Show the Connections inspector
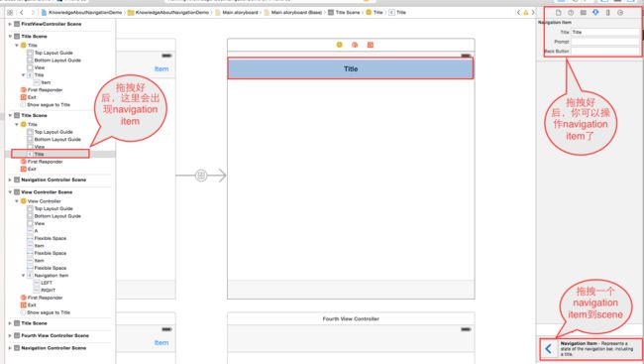Viewport: 644px width, 364px height. 620,13
